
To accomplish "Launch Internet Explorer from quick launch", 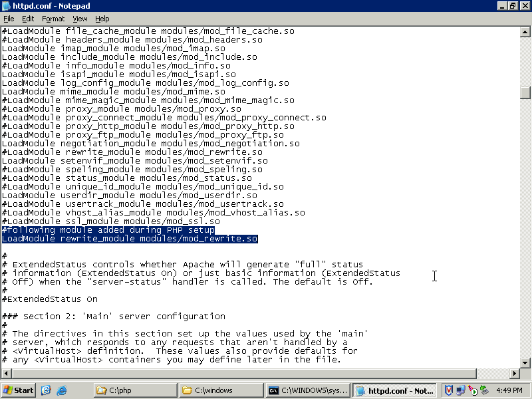I will coord(62,390).
